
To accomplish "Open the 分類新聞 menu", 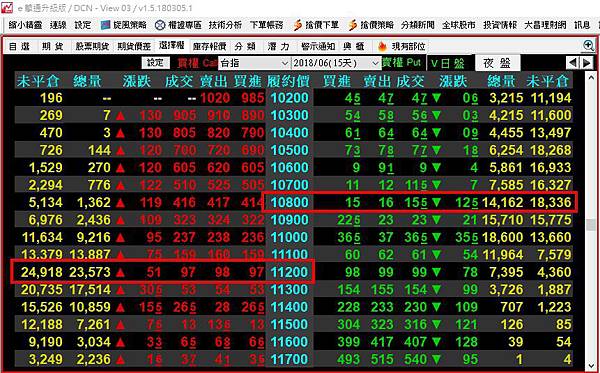I will tap(418, 26).
